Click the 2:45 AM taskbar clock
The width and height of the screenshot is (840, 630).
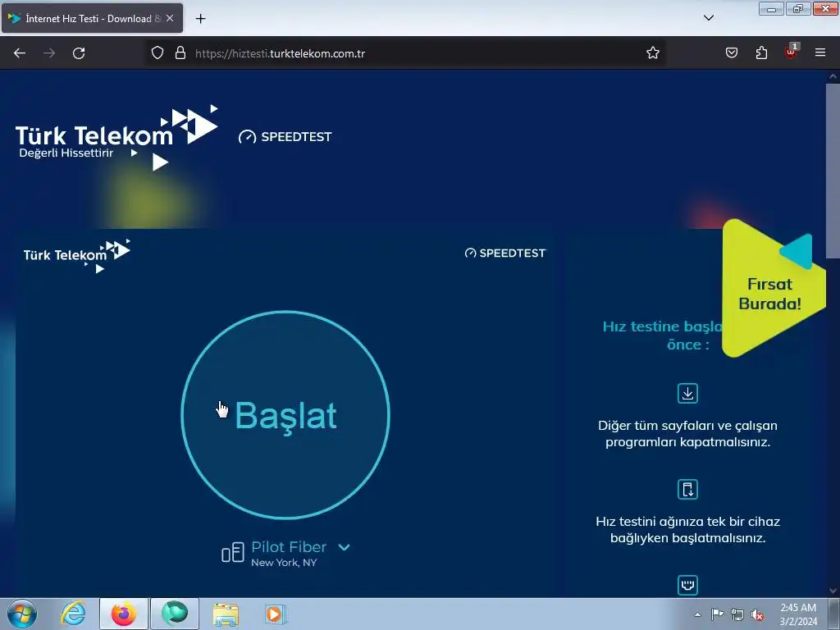pos(798,614)
